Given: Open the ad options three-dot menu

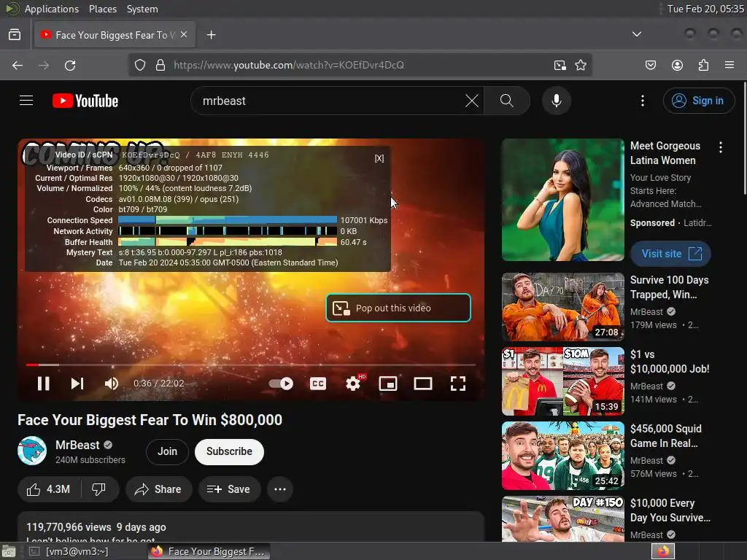Looking at the screenshot, I should click(721, 147).
